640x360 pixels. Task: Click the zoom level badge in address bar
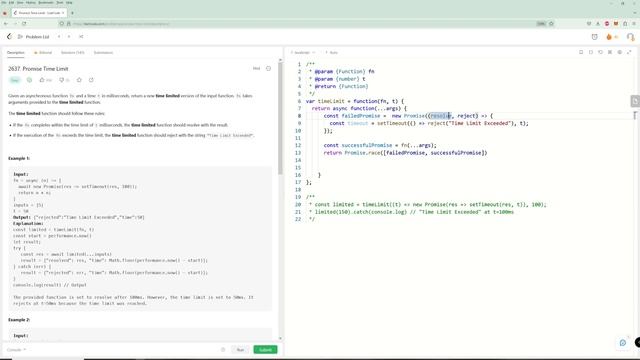pyautogui.click(x=541, y=24)
